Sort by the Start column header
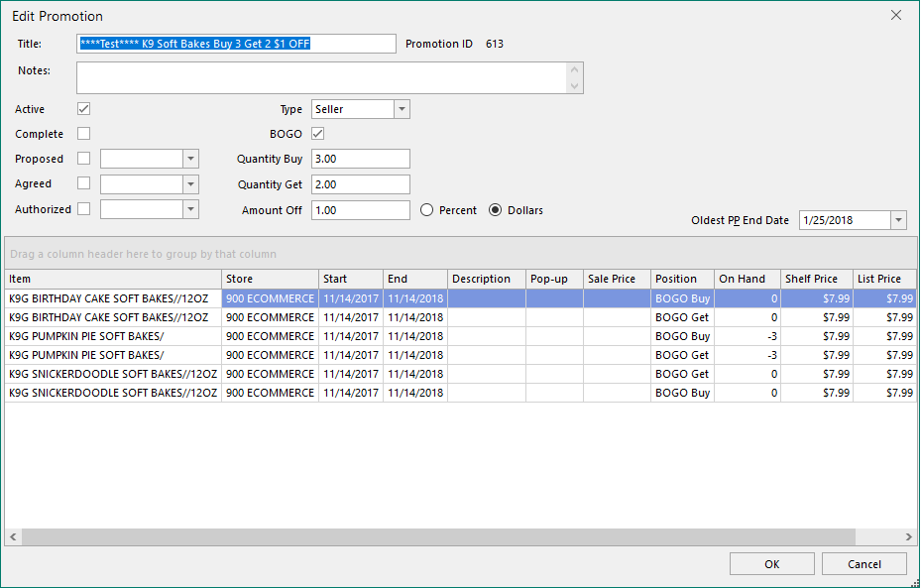Image resolution: width=921 pixels, height=588 pixels. [x=351, y=279]
